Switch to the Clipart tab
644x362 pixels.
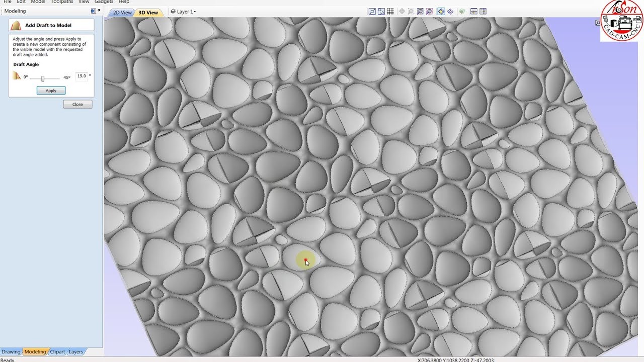pos(57,352)
